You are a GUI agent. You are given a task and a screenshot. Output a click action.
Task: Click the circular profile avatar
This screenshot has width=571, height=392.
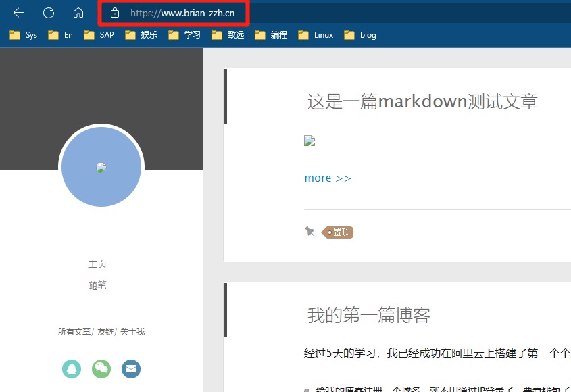[101, 167]
